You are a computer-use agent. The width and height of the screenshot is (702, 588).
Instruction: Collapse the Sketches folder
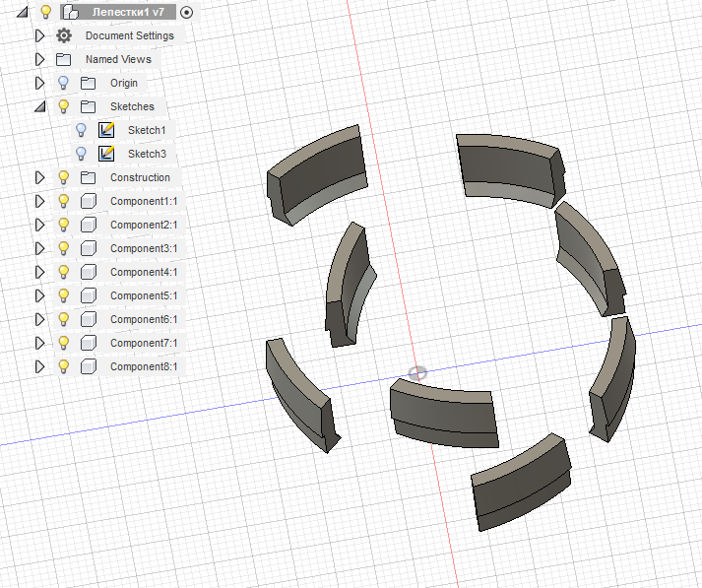[39, 106]
